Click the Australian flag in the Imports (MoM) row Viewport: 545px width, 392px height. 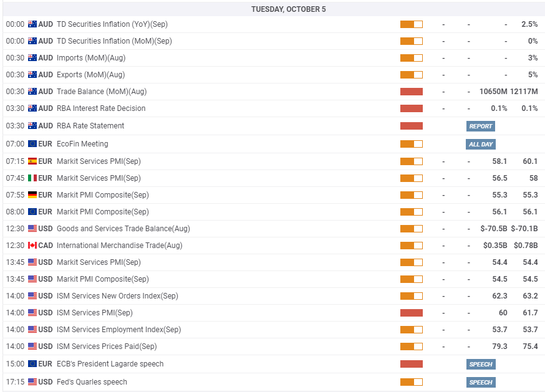[32, 58]
